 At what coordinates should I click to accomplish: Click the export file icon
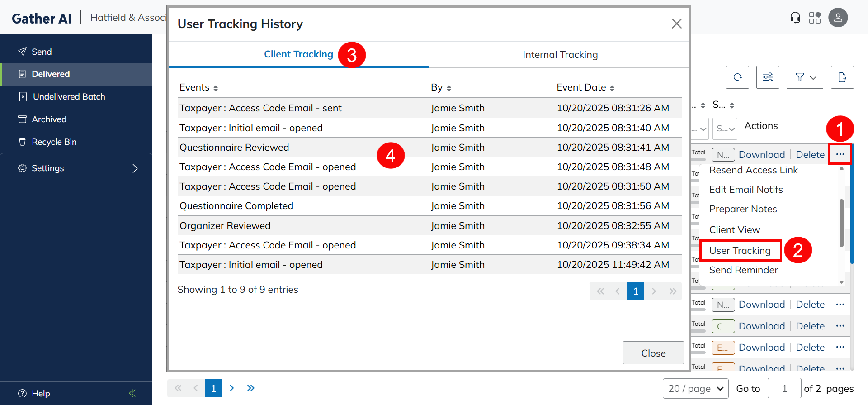click(842, 77)
